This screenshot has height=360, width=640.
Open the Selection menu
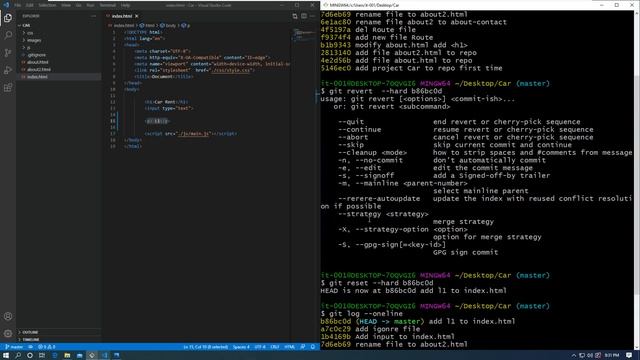[x=47, y=5]
